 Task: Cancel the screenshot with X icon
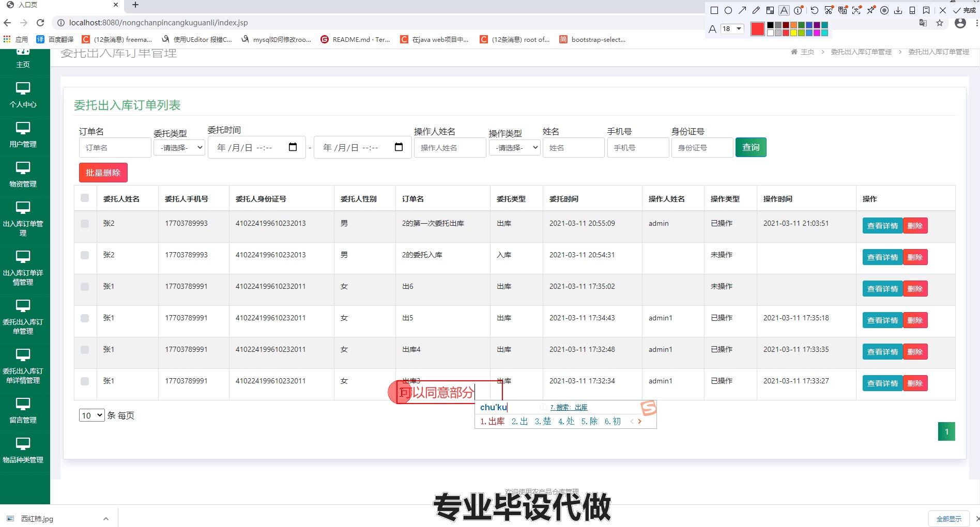coord(943,10)
